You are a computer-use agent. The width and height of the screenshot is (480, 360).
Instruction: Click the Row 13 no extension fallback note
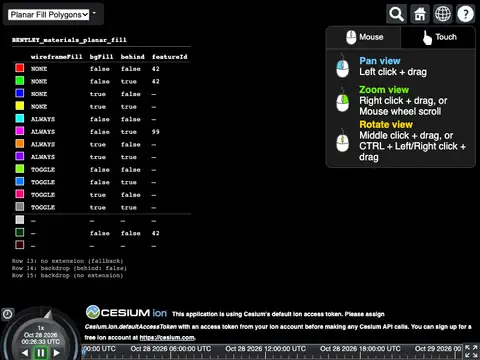(68, 261)
